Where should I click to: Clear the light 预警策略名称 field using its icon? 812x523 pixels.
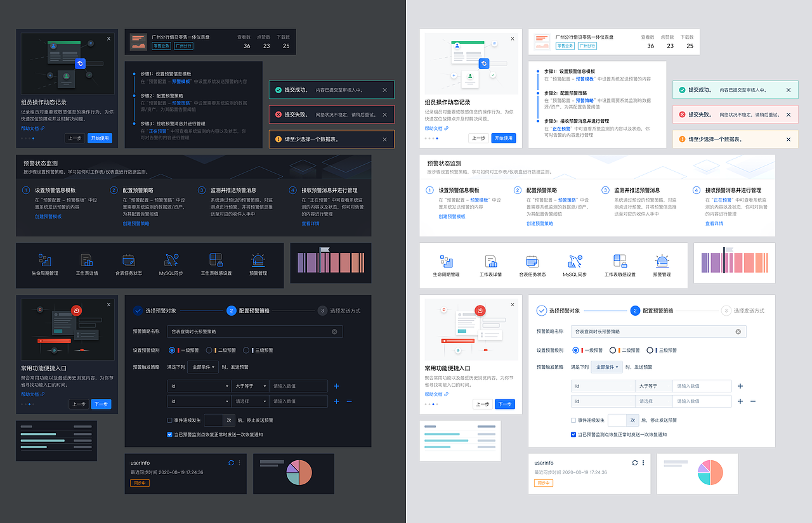click(738, 332)
